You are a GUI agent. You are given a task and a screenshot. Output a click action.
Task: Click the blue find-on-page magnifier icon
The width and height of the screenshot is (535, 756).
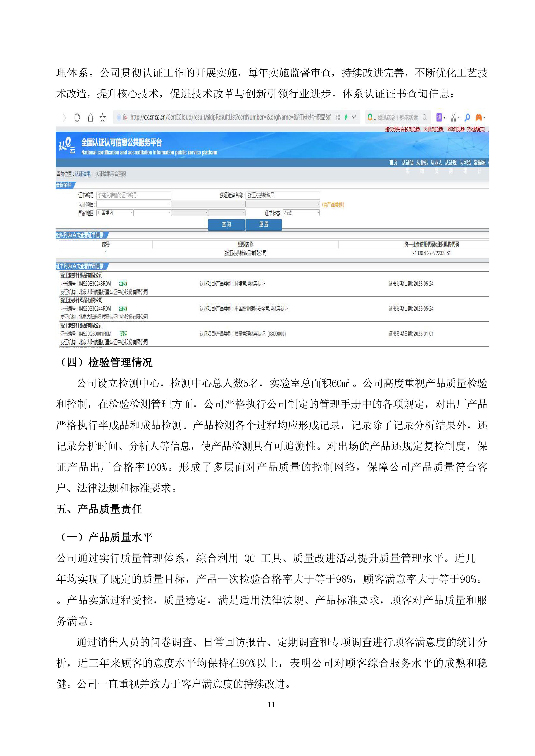[x=467, y=117]
